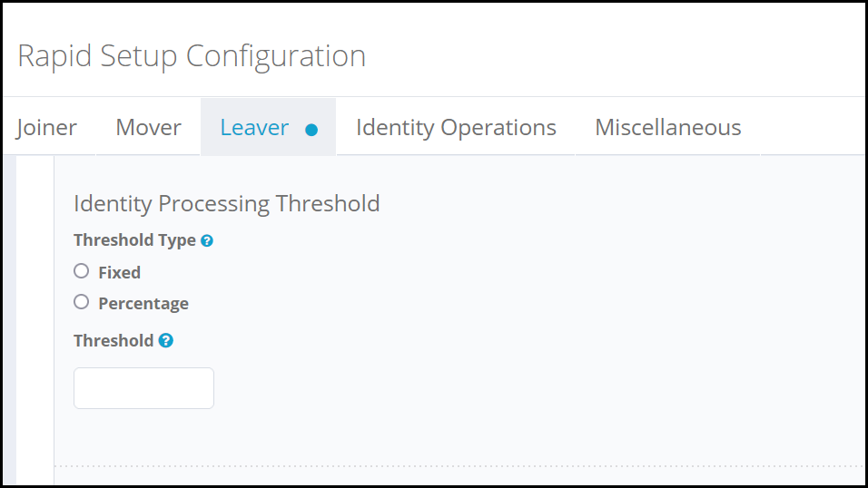
Task: Select the Fixed radio button
Action: coord(82,271)
